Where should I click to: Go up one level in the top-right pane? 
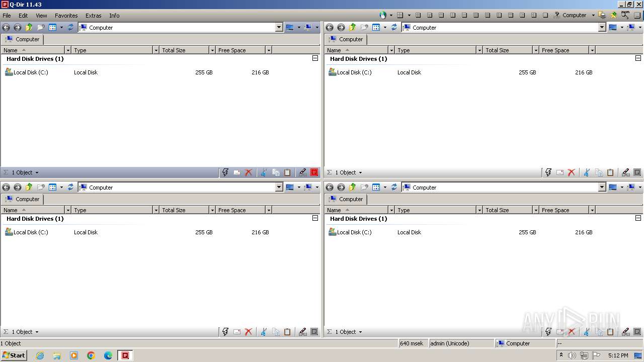[x=352, y=28]
